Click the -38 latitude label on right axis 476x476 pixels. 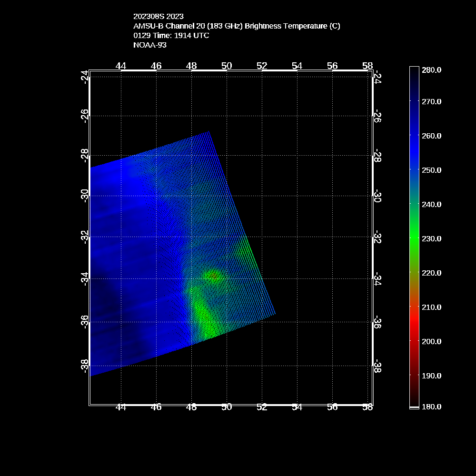tap(377, 367)
